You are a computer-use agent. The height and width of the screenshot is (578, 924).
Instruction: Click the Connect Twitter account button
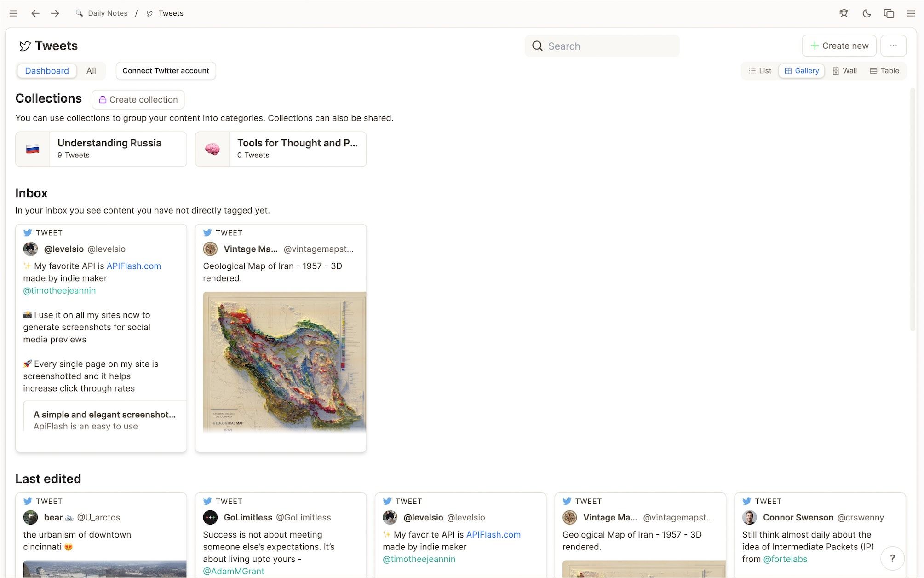pyautogui.click(x=166, y=71)
